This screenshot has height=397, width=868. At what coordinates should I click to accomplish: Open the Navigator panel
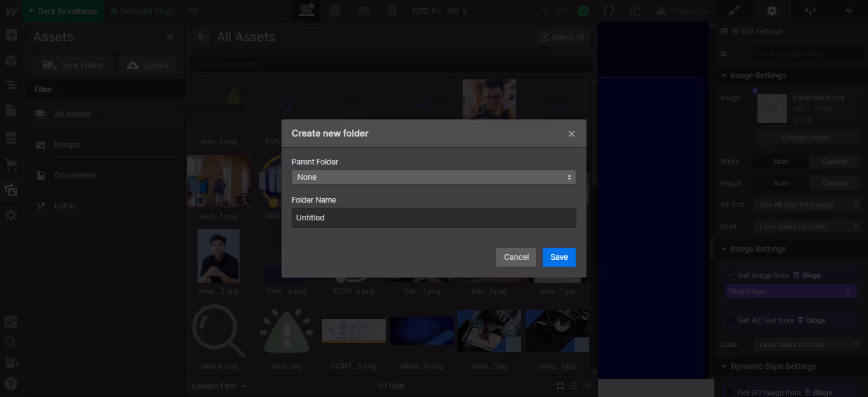coord(11,85)
